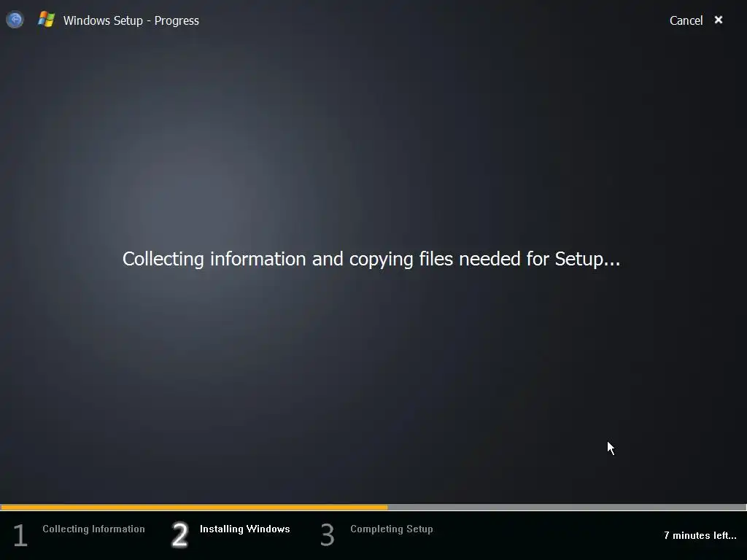Select step 3 Completing Setup label
The image size is (747, 560).
coord(392,529)
